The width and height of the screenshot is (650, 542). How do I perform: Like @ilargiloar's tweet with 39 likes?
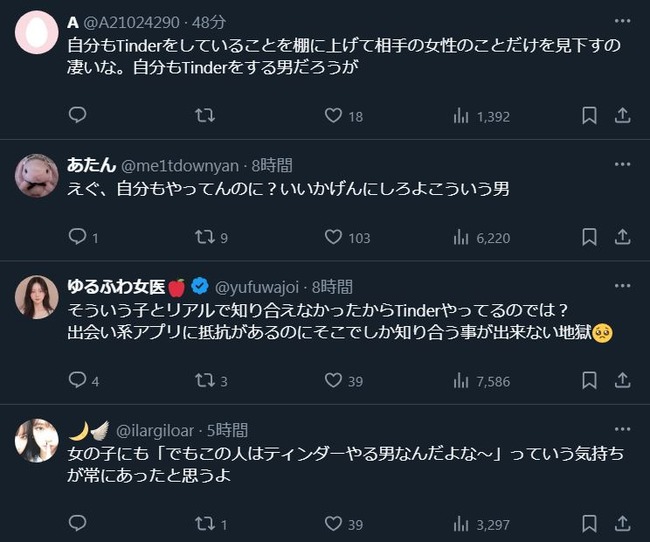click(334, 523)
